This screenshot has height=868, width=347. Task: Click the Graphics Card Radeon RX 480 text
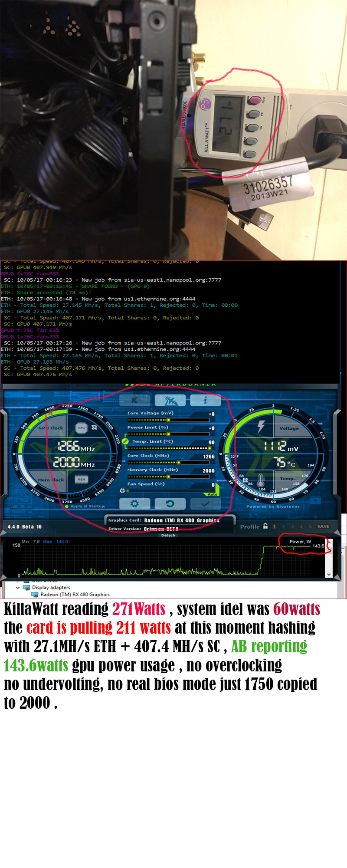164,520
